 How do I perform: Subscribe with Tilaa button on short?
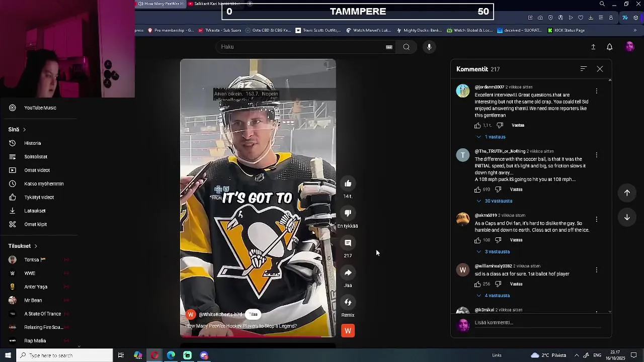click(253, 314)
